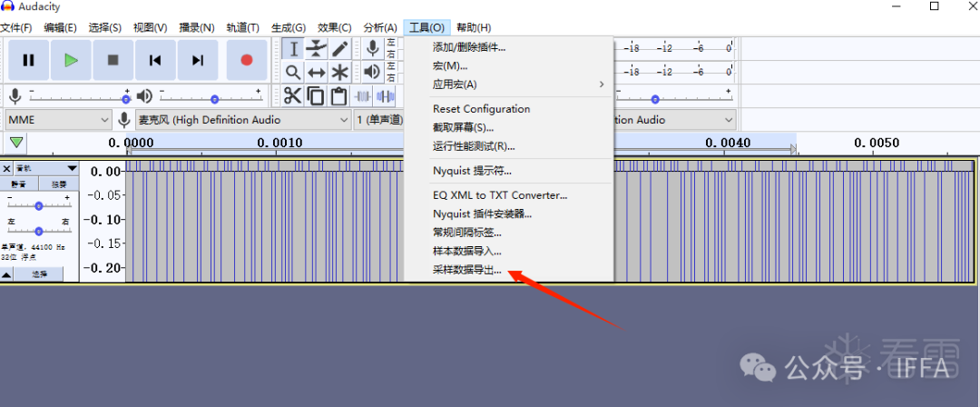Viewport: 980px width, 407px height.
Task: Toggle the track 静音 (mute) button
Action: (19, 184)
